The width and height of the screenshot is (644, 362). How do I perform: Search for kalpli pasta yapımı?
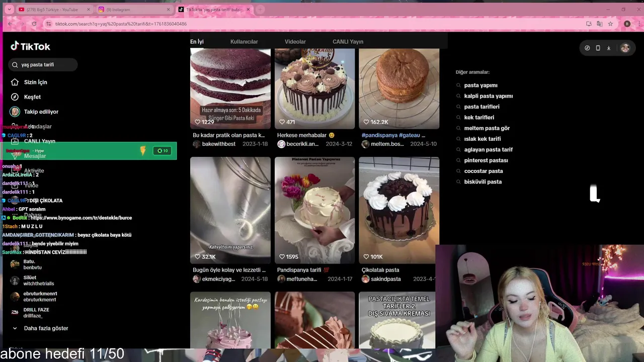tap(489, 96)
